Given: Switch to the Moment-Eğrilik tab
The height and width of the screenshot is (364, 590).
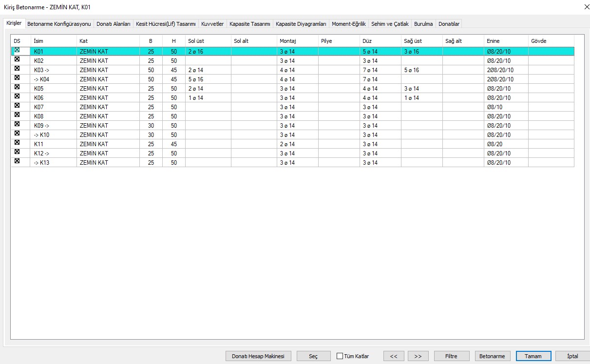Looking at the screenshot, I should [x=348, y=24].
